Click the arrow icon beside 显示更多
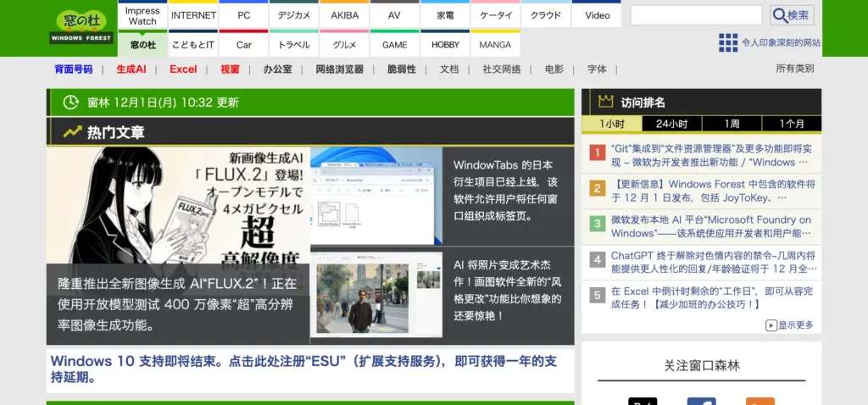Image resolution: width=868 pixels, height=405 pixels. point(771,325)
